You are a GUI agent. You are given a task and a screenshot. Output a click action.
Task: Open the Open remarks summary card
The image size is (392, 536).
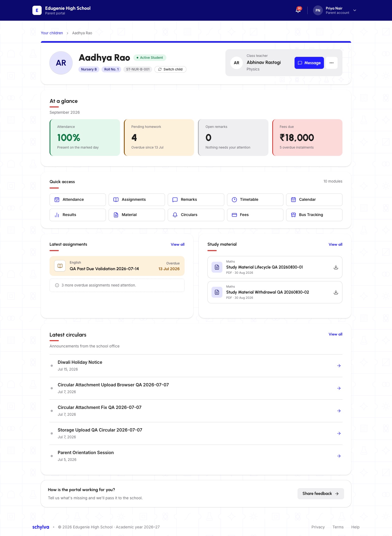pyautogui.click(x=233, y=137)
